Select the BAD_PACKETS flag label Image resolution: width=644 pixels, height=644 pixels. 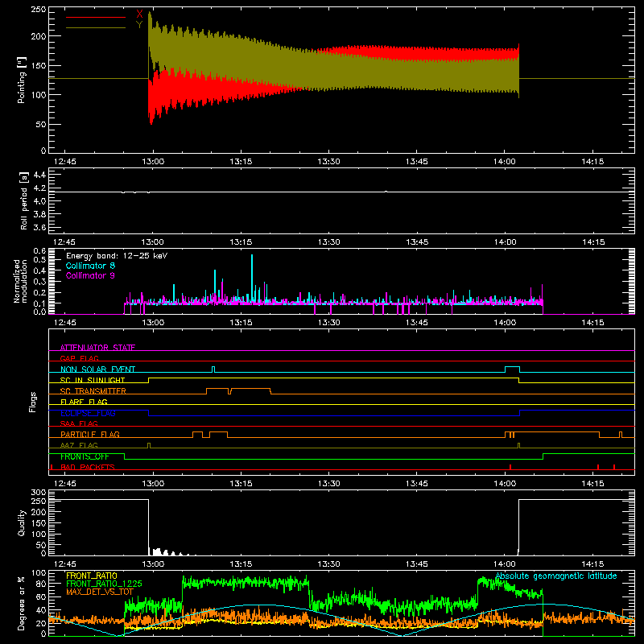88,467
